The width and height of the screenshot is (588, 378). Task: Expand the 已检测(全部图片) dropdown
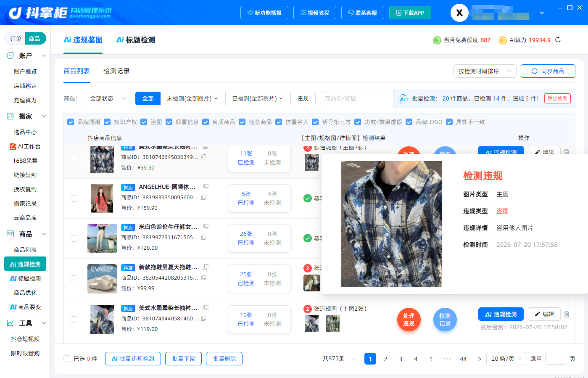pyautogui.click(x=258, y=98)
